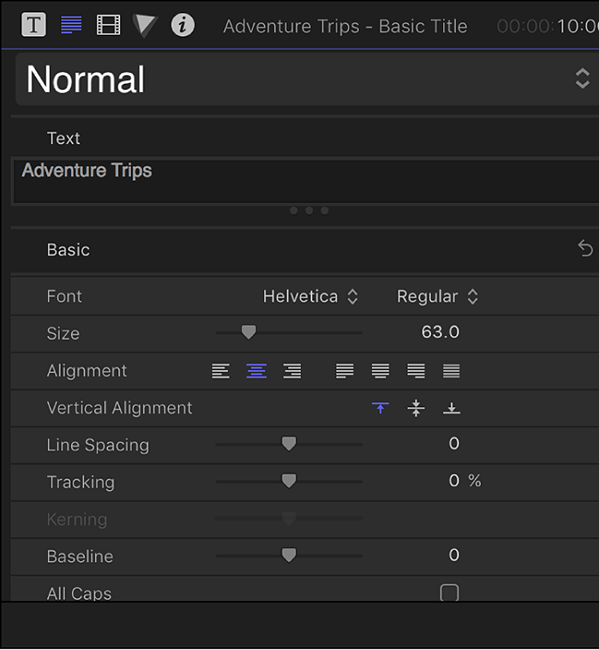Select center text alignment
599x650 pixels.
257,371
